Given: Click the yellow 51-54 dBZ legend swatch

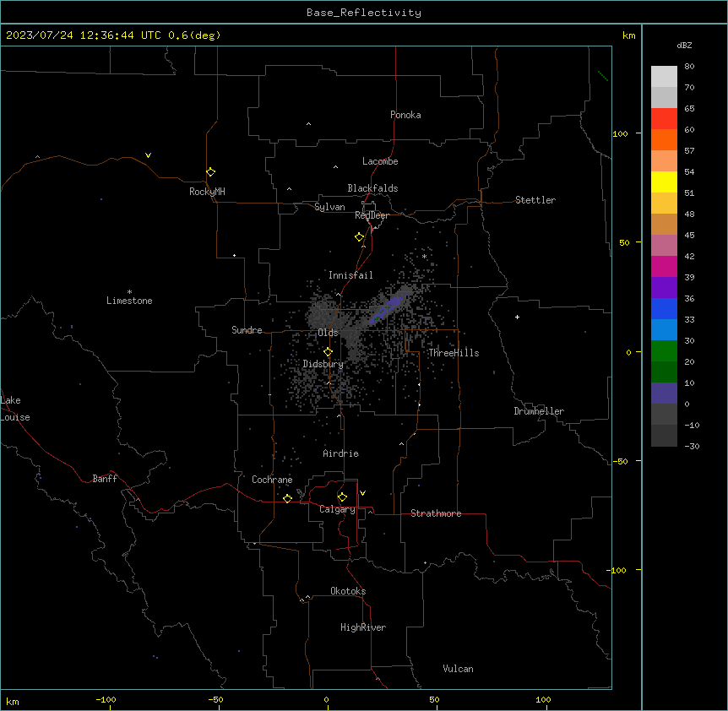Looking at the screenshot, I should point(664,182).
